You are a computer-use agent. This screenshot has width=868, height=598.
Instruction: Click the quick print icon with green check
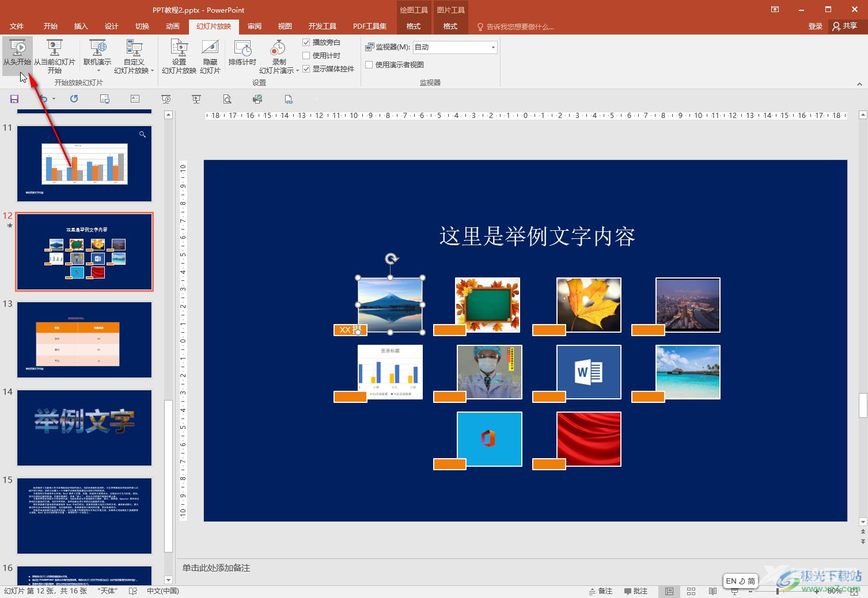[x=257, y=99]
